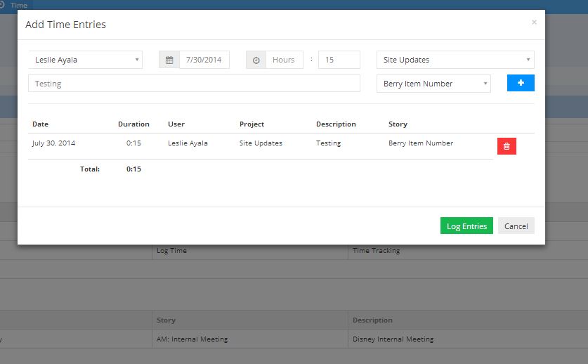Click the Berry Item Number cell in table row
This screenshot has height=364, width=588.
[x=421, y=143]
